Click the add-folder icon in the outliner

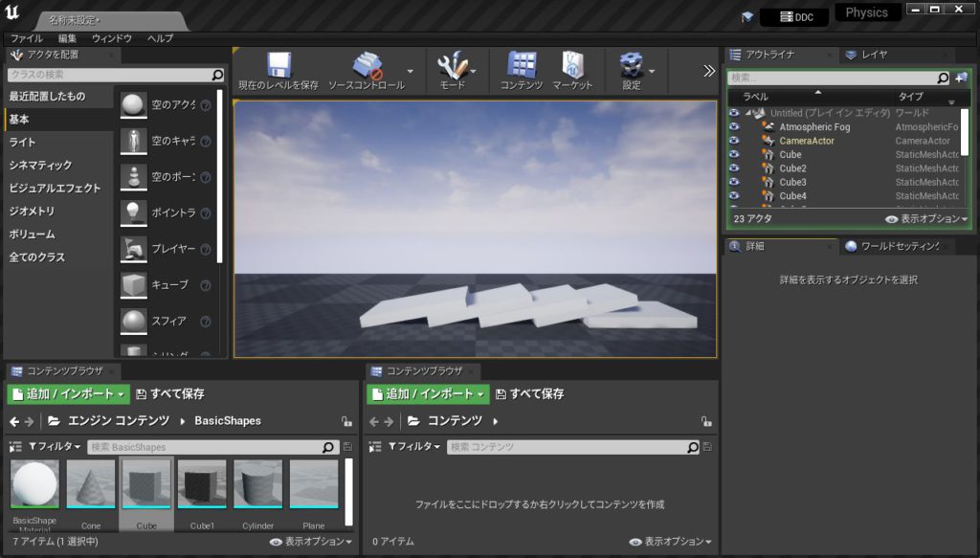click(x=961, y=78)
